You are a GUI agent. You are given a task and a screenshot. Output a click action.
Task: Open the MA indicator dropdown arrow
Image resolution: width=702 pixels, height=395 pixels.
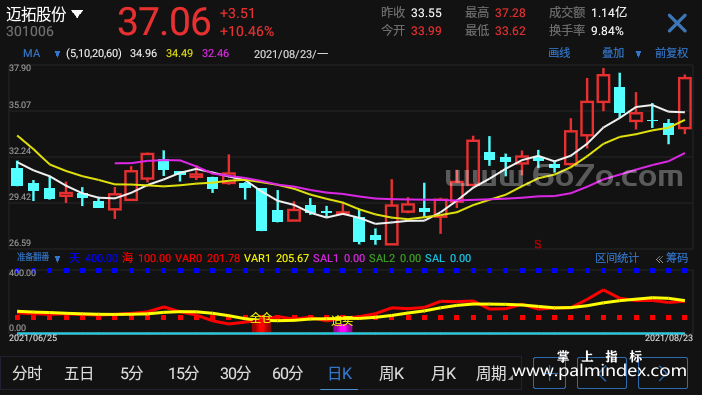click(57, 54)
